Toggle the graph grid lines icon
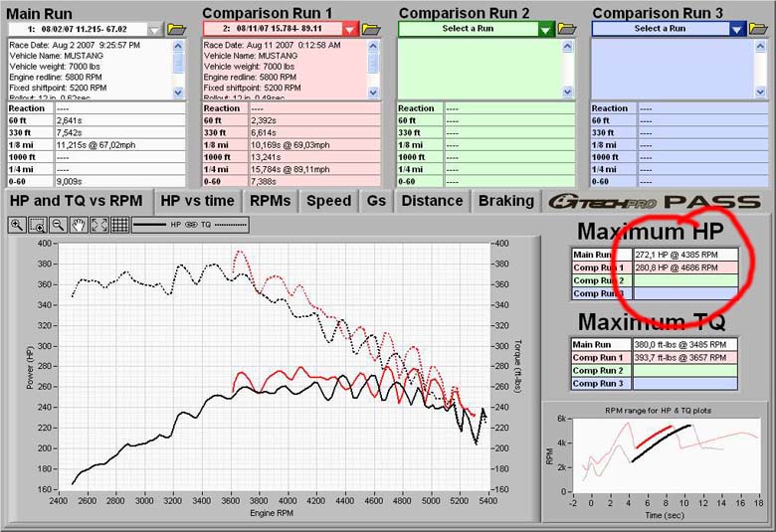The width and height of the screenshot is (776, 532). click(119, 225)
